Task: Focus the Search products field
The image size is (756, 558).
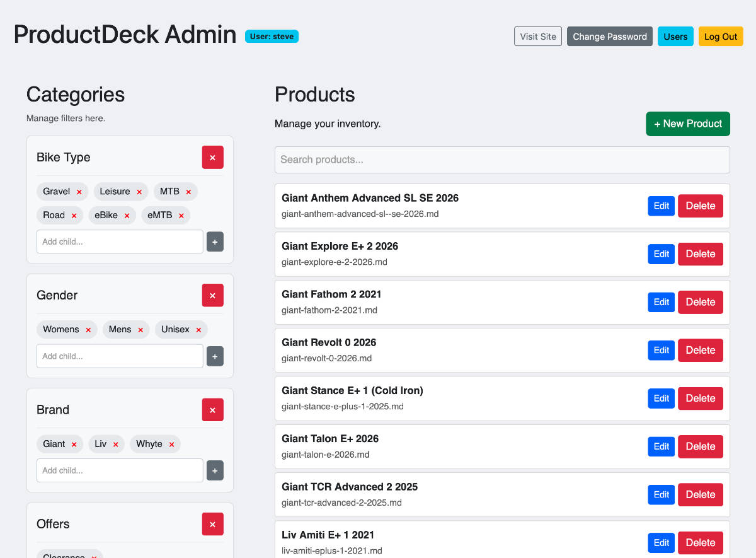Action: pos(502,160)
